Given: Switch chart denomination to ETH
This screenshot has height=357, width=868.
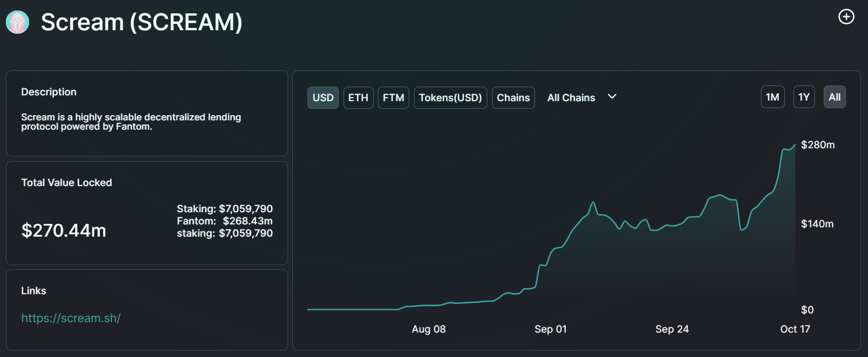Looking at the screenshot, I should pos(359,98).
